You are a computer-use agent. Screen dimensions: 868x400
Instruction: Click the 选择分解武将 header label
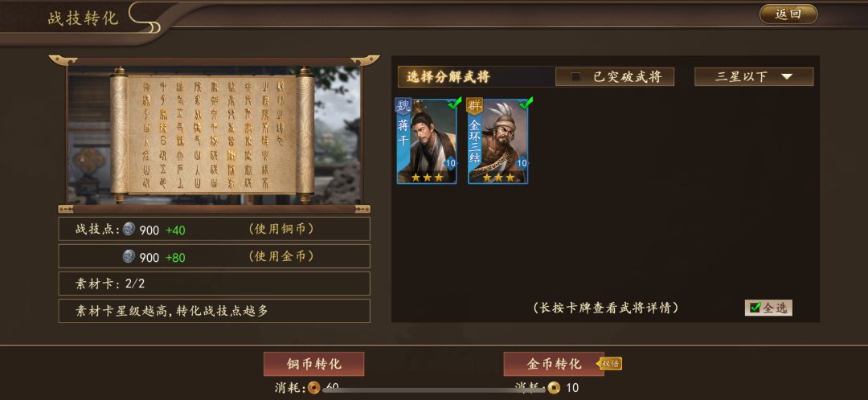pyautogui.click(x=448, y=77)
